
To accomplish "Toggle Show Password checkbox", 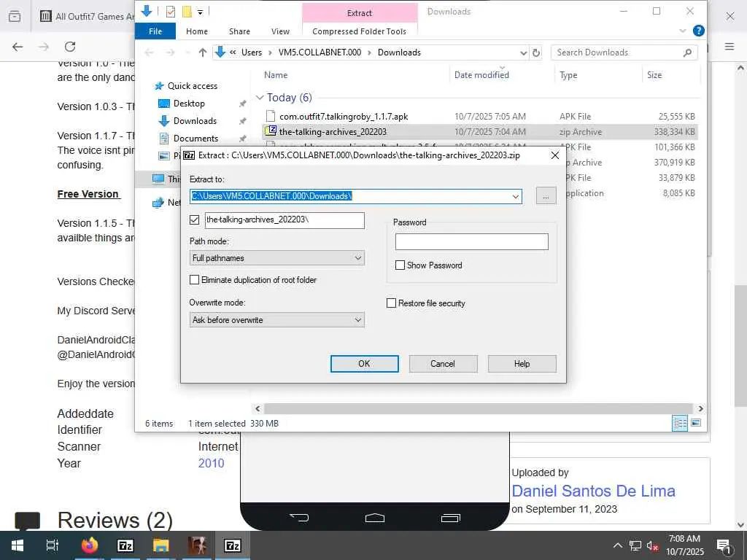I will tap(400, 265).
